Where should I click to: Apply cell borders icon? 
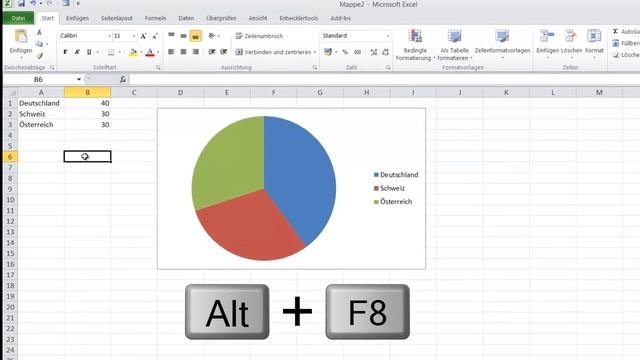[x=111, y=52]
